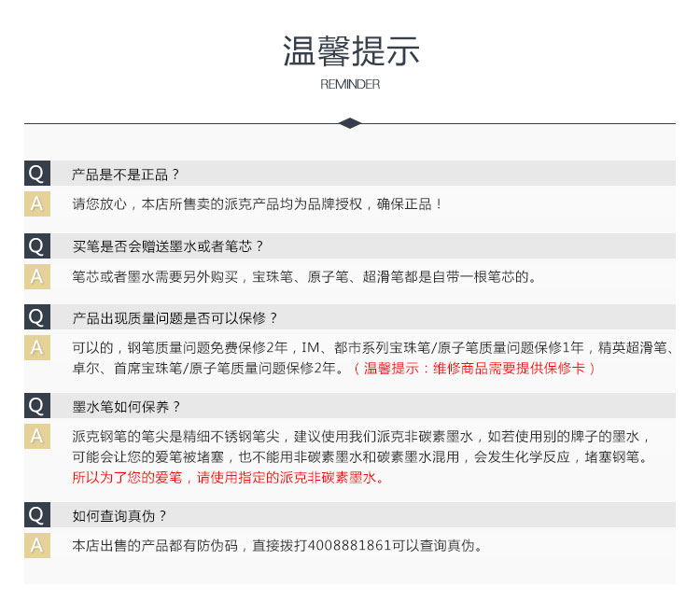Click the diamond ornament on the divider line
This screenshot has height=602, width=700.
tap(350, 123)
